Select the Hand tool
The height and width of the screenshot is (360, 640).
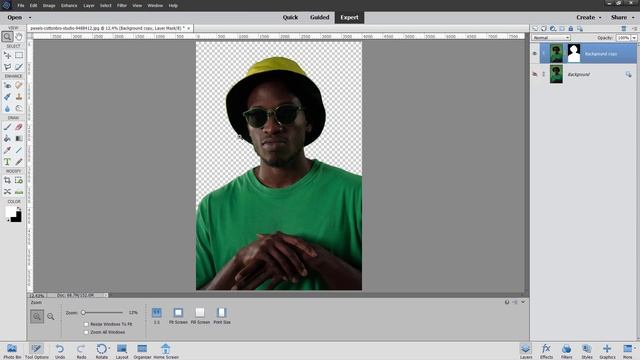tap(19, 37)
